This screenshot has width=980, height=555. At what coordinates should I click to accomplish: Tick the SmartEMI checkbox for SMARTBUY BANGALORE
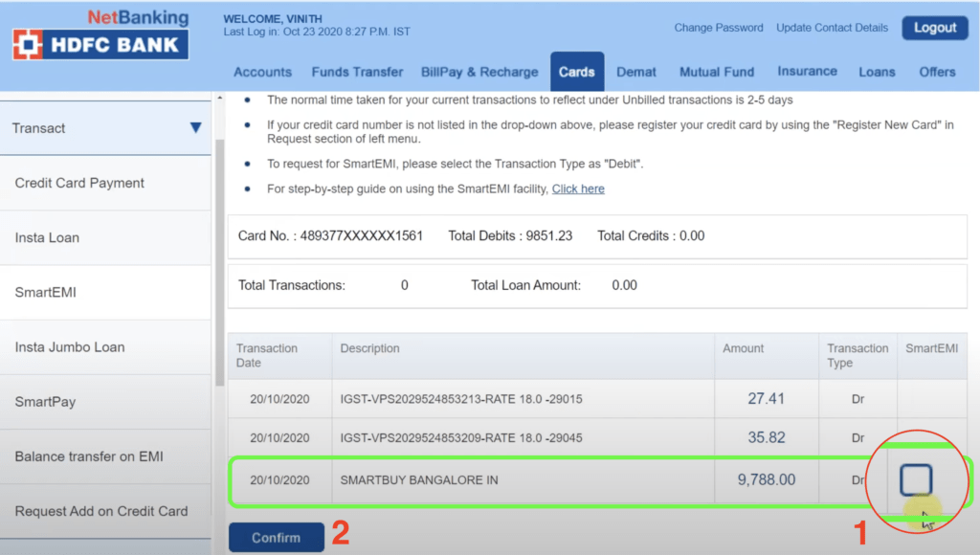coord(916,480)
